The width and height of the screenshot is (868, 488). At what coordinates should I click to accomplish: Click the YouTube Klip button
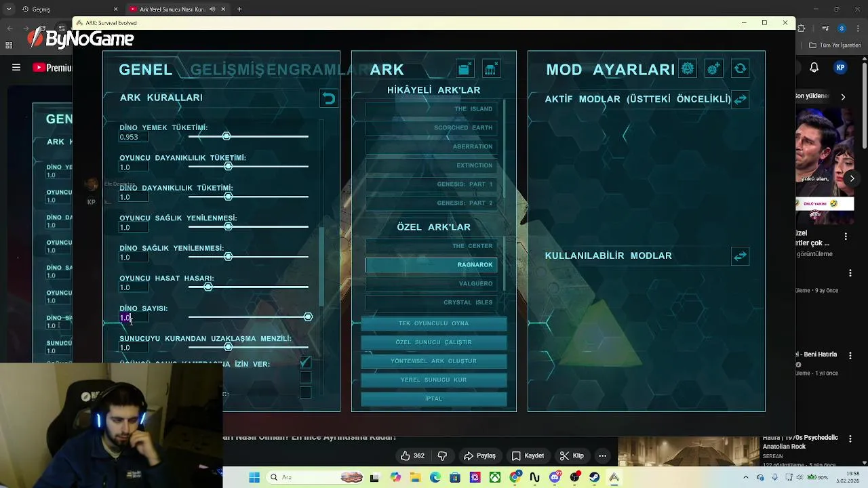[x=572, y=455]
